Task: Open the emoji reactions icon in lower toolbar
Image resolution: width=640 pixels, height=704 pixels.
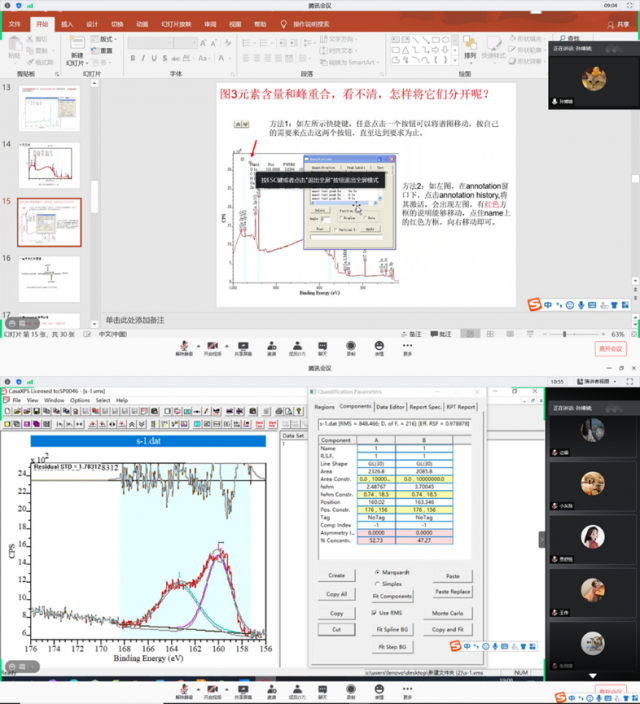Action: [x=379, y=688]
